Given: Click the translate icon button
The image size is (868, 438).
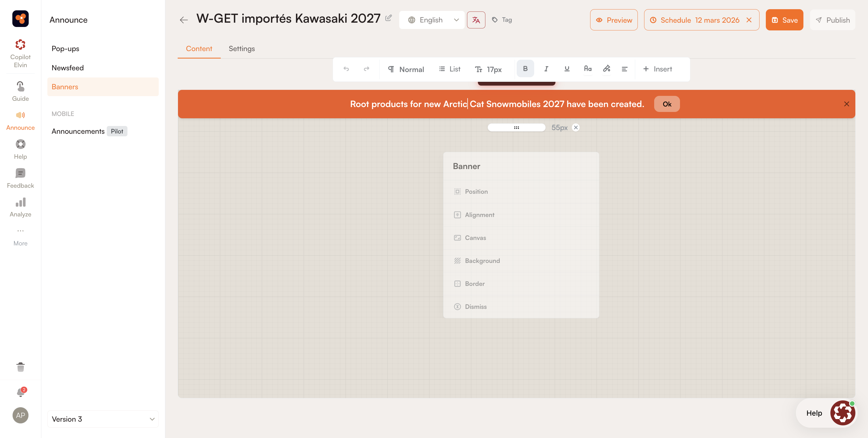Looking at the screenshot, I should [476, 20].
